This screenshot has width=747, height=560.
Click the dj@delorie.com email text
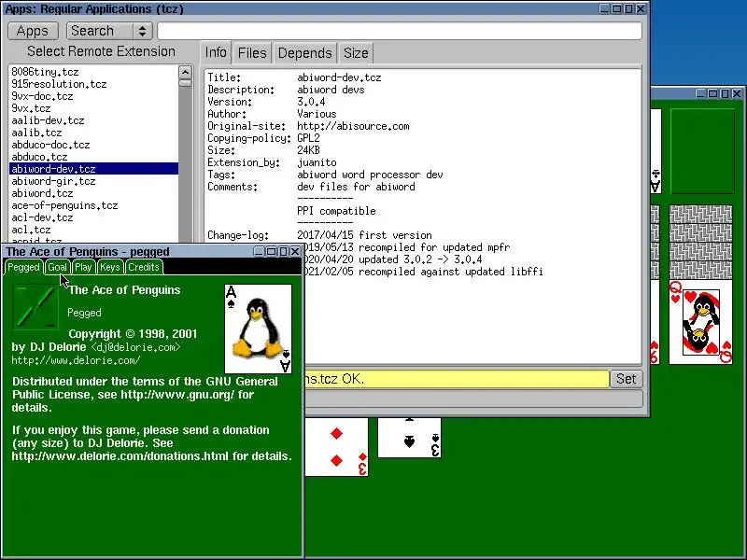tap(135, 347)
